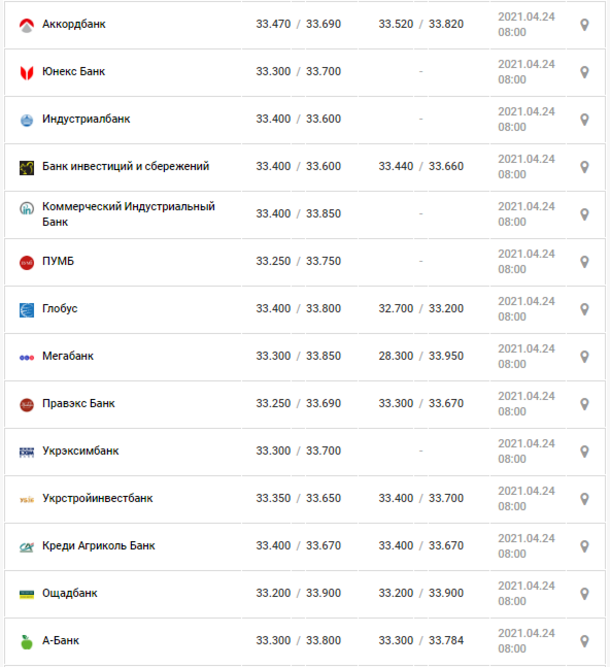Open the Глобус bank link
The image size is (610, 667).
point(60,309)
